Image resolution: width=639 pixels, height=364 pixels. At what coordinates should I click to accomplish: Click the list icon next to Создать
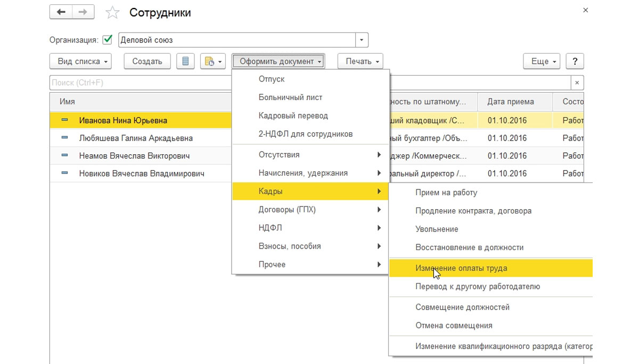pyautogui.click(x=185, y=61)
